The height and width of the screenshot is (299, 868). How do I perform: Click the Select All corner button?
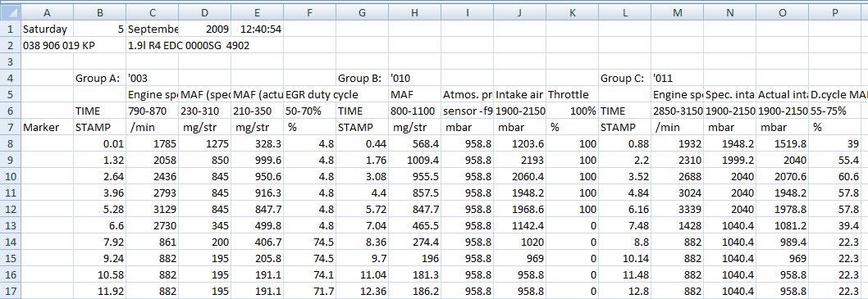coord(11,12)
